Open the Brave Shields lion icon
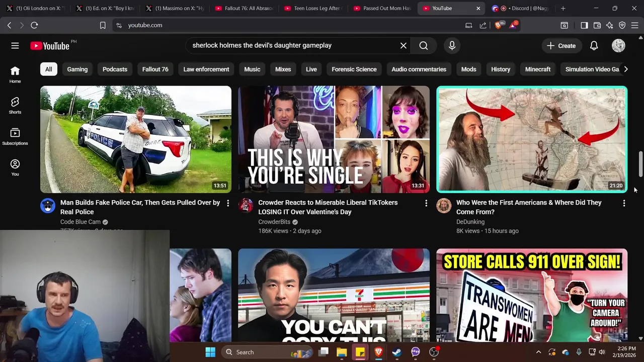 click(498, 25)
